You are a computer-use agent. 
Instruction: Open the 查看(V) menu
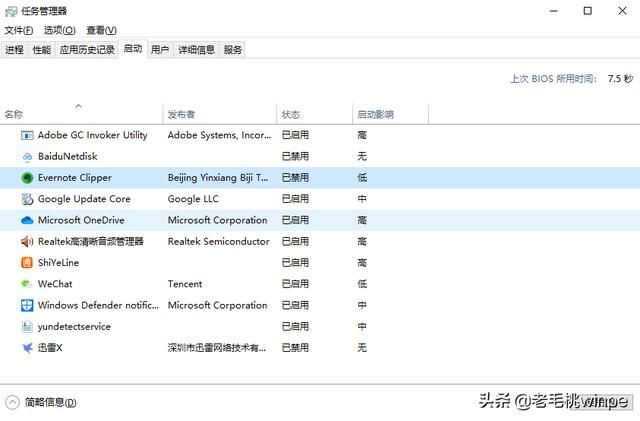coord(102,30)
